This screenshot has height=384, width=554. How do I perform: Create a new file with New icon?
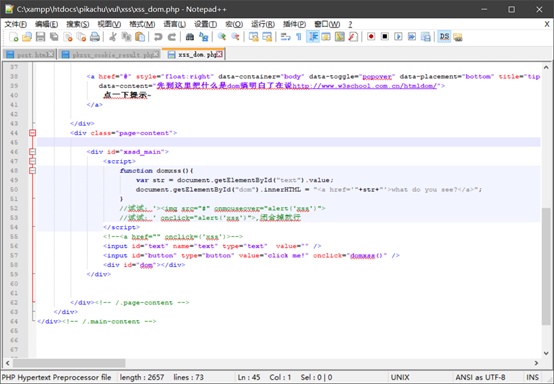[x=13, y=37]
